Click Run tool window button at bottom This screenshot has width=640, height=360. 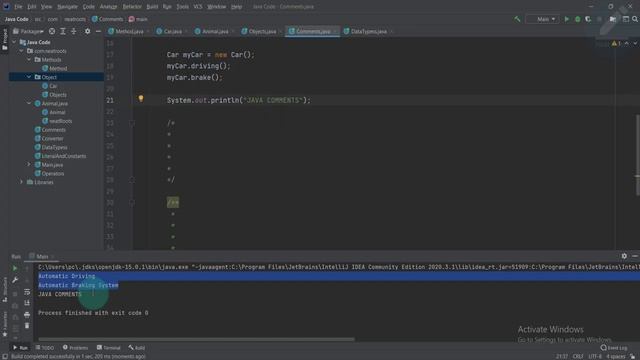pos(20,348)
